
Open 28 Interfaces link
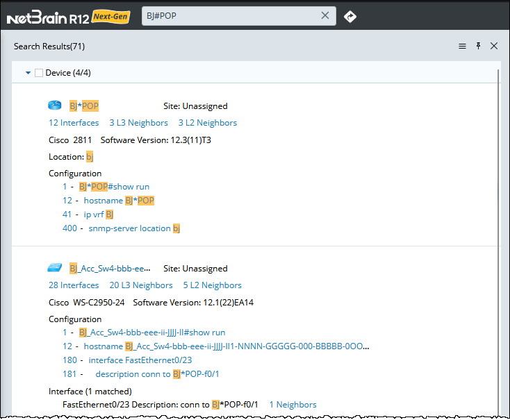(x=74, y=285)
